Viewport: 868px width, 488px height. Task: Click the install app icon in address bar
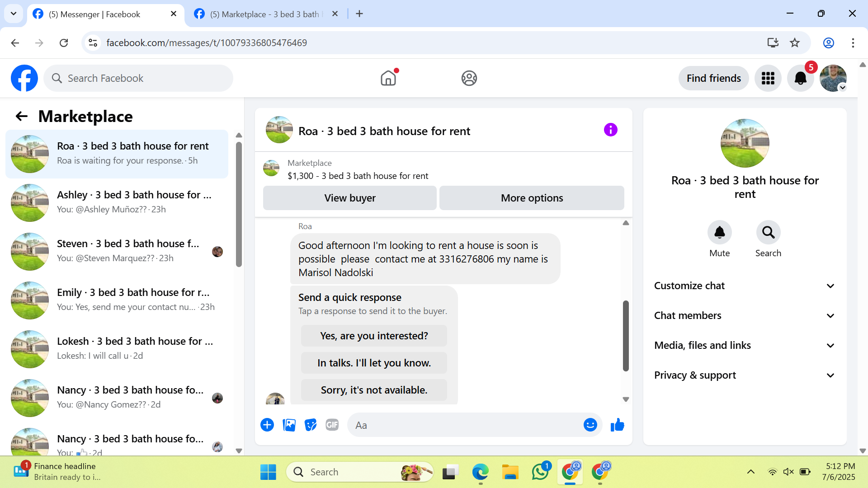pyautogui.click(x=773, y=43)
